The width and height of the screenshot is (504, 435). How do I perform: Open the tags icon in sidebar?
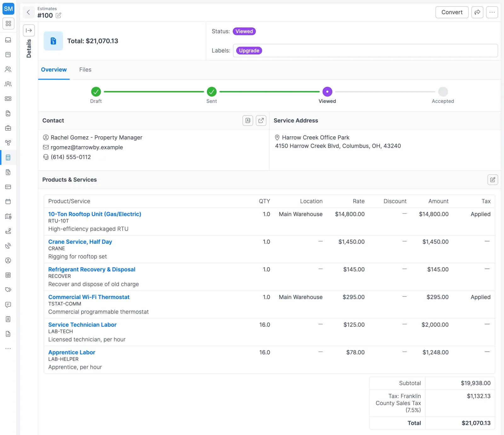[x=8, y=290]
